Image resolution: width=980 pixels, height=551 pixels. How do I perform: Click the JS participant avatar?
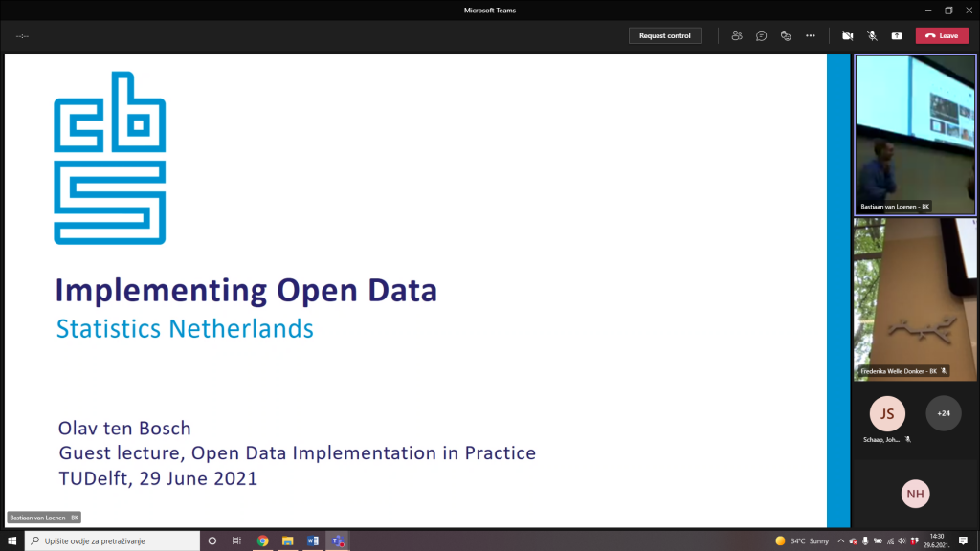[x=887, y=413]
